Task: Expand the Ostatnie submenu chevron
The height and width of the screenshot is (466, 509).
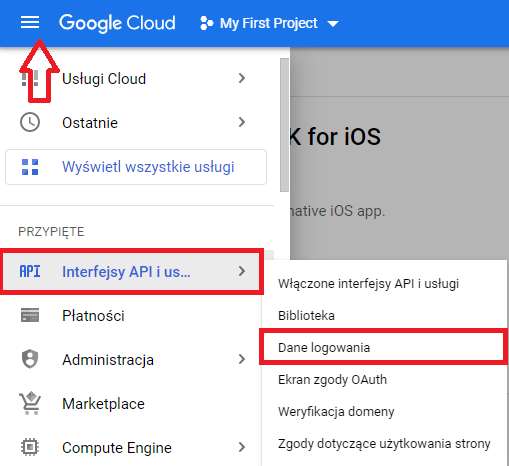Action: [x=242, y=122]
